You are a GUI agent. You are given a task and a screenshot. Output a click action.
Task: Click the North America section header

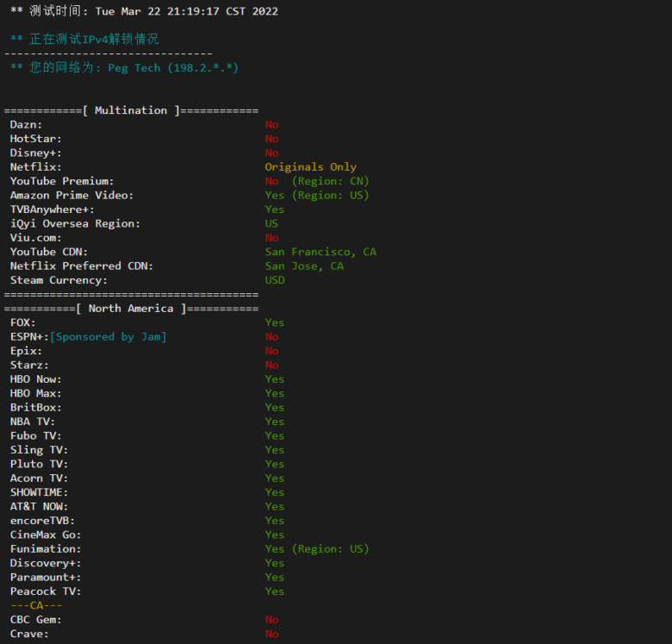tap(131, 309)
